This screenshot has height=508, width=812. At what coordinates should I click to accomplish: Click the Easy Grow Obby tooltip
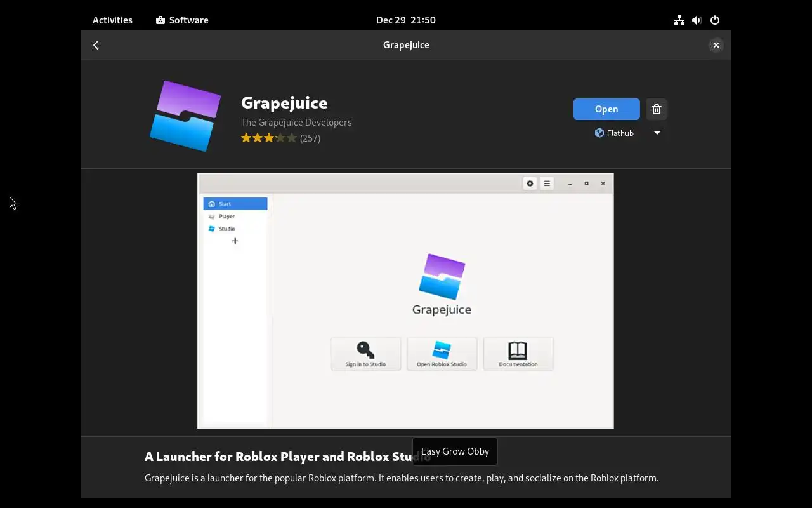tap(455, 451)
